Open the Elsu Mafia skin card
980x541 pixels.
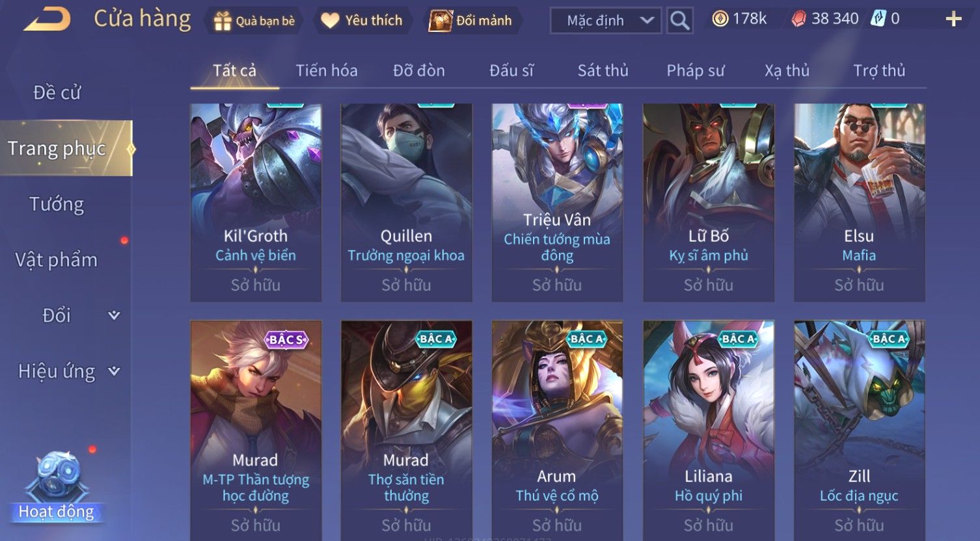[x=859, y=203]
